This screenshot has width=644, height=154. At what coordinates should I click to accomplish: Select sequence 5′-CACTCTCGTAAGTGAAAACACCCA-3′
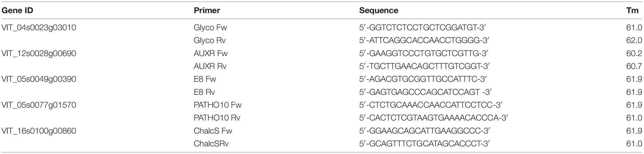tap(433, 118)
